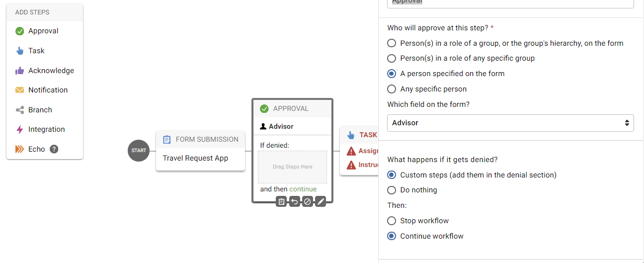Click the undo arrow icon on the Approval step
644x263 pixels.
point(294,201)
